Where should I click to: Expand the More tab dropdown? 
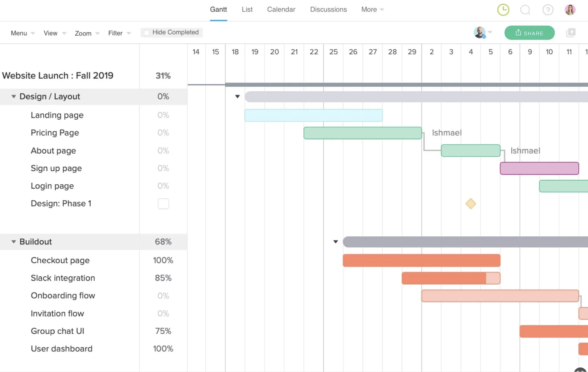372,9
